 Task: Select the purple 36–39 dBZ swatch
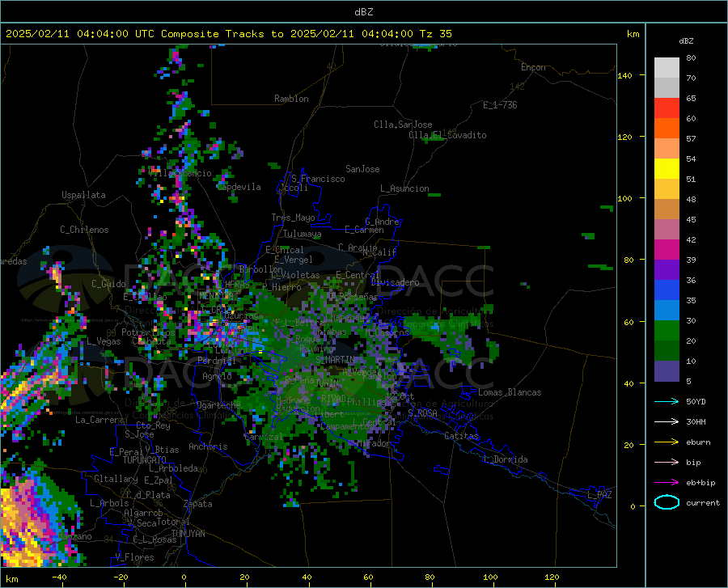[x=667, y=270]
